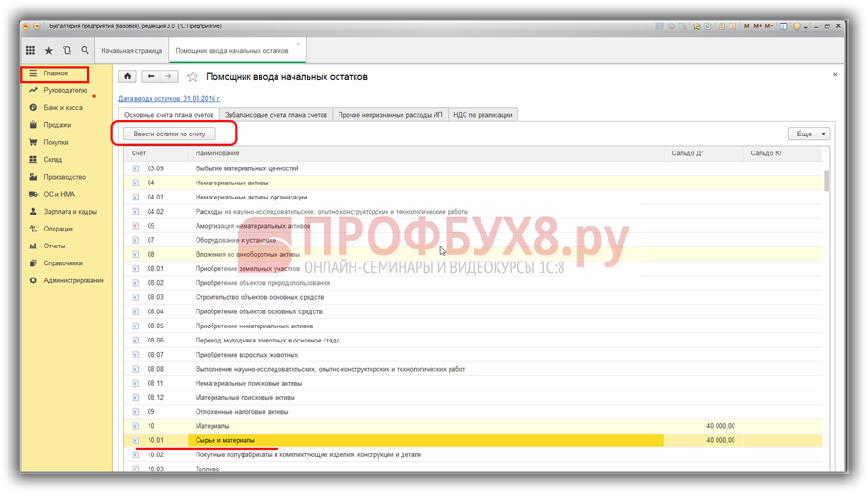Open the НДС по реализации tab

click(483, 115)
